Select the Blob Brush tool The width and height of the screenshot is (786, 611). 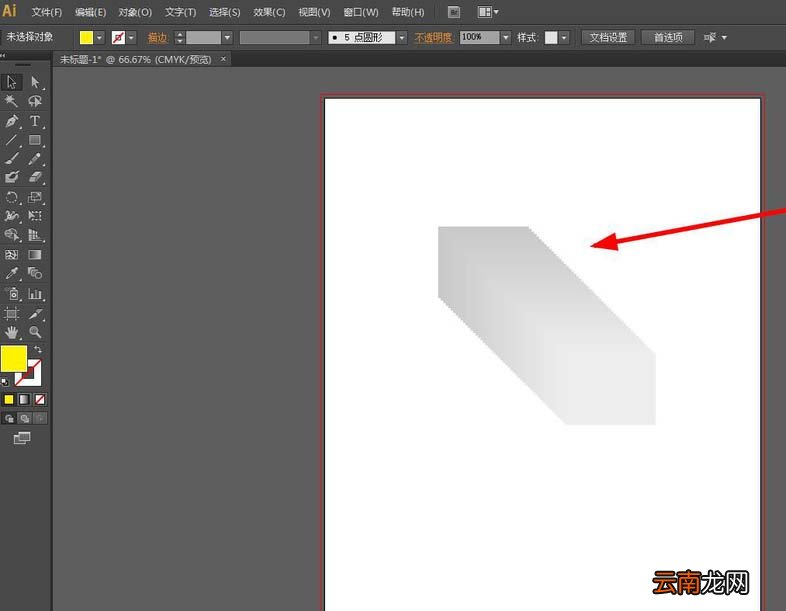click(x=12, y=177)
